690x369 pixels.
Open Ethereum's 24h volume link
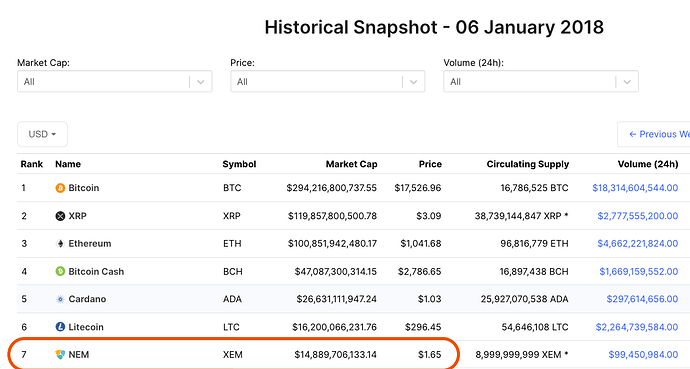(x=638, y=244)
